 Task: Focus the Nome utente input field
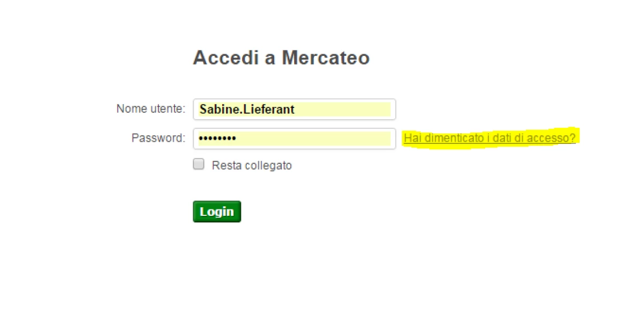coord(295,110)
